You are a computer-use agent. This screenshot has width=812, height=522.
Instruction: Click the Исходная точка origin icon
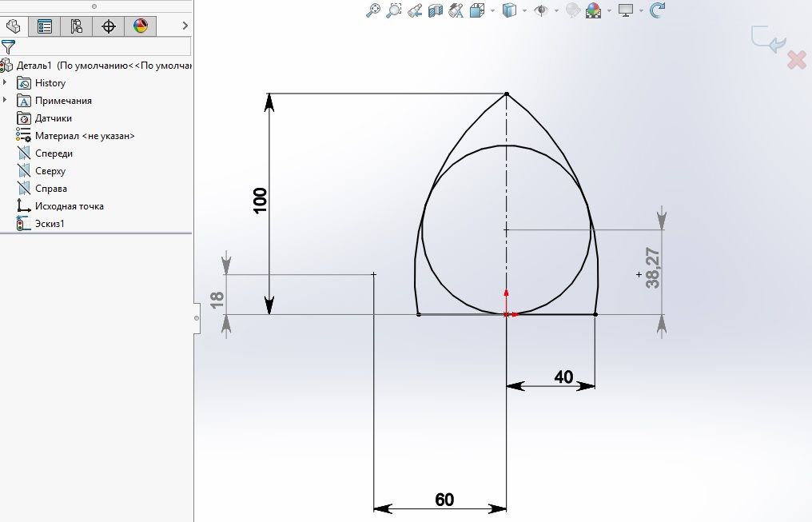[24, 206]
